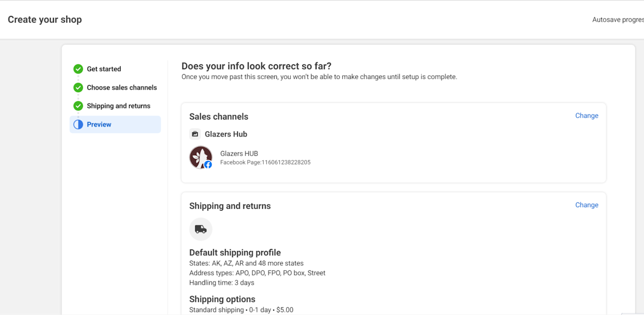
Task: Click the storefront icon next to Glazers Hub
Action: (195, 134)
